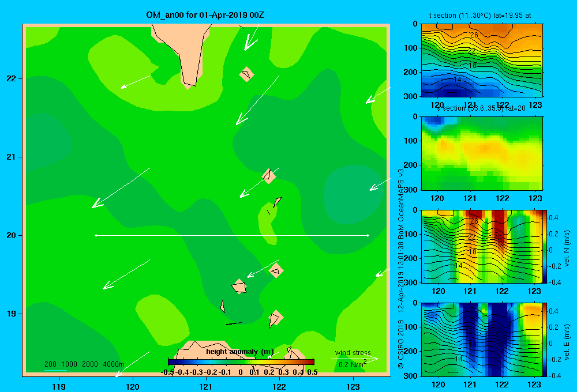Click longitude label '123' below main map

[x=353, y=386]
